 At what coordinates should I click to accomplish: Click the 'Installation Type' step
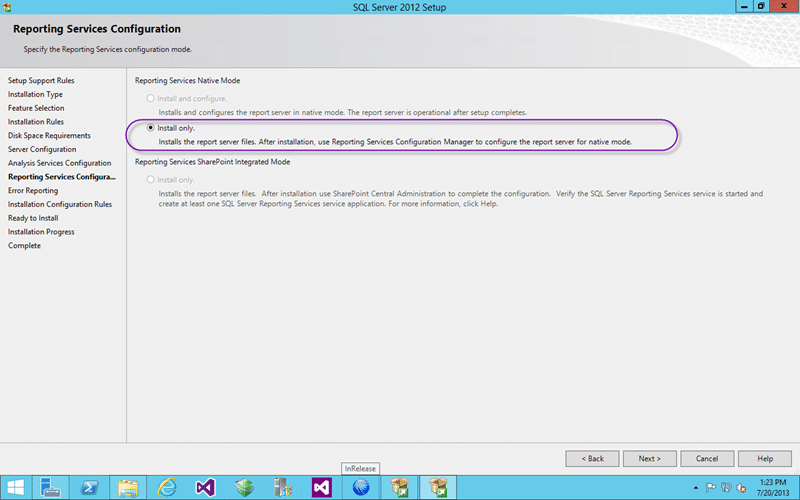35,94
